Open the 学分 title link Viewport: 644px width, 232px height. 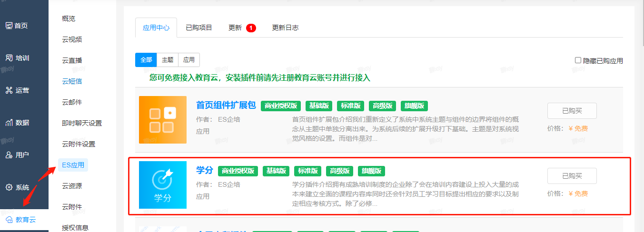click(x=205, y=170)
